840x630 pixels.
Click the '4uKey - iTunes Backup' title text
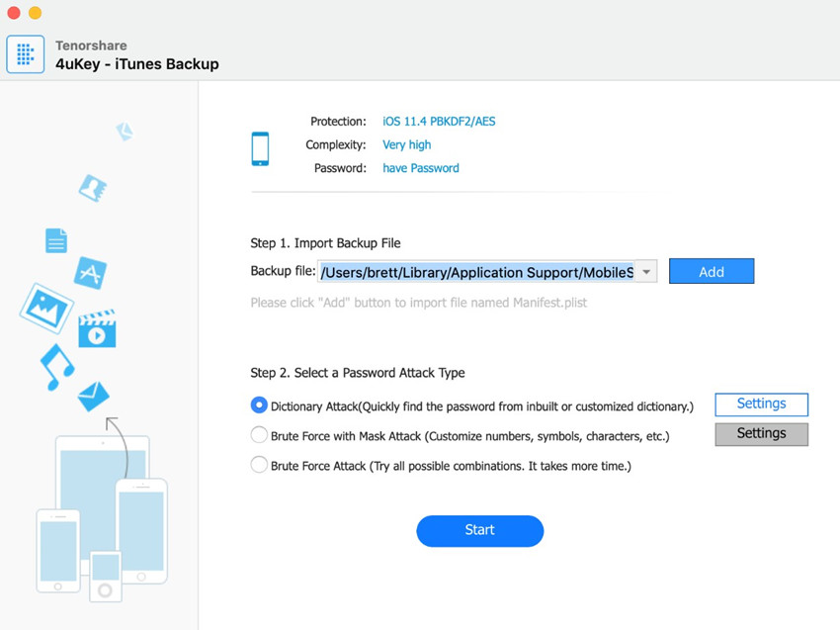tap(137, 64)
